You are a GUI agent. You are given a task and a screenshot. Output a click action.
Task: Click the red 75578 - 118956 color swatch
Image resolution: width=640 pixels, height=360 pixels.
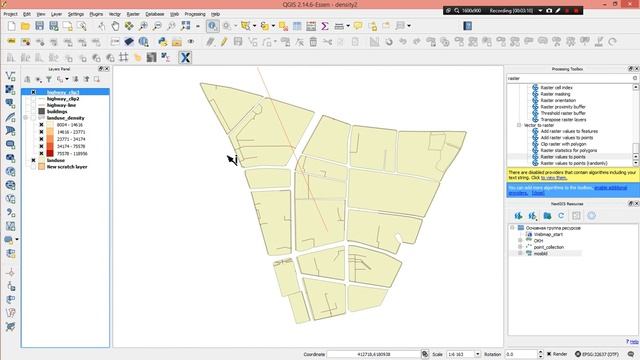pyautogui.click(x=50, y=153)
